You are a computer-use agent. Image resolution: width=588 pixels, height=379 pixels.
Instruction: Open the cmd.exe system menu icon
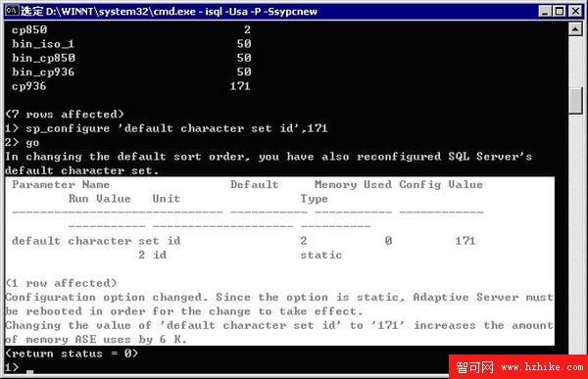12,11
